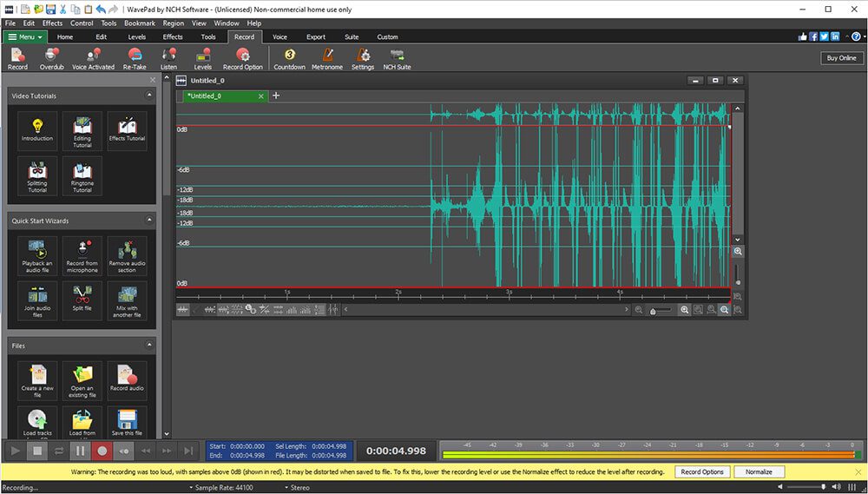The height and width of the screenshot is (494, 868).
Task: Open the Voice Activated recording option
Action: pos(93,59)
